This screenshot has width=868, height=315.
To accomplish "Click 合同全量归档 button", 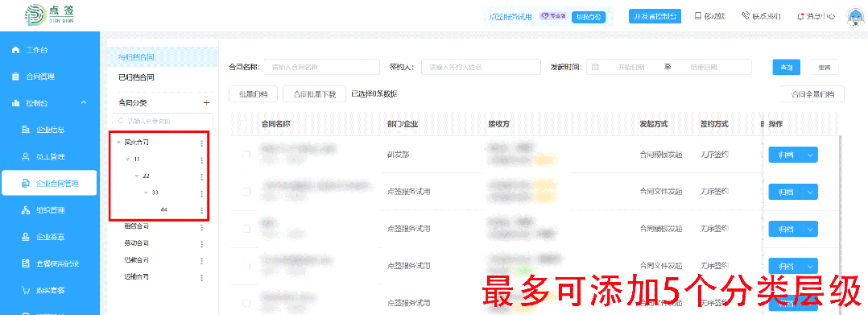I will [812, 94].
